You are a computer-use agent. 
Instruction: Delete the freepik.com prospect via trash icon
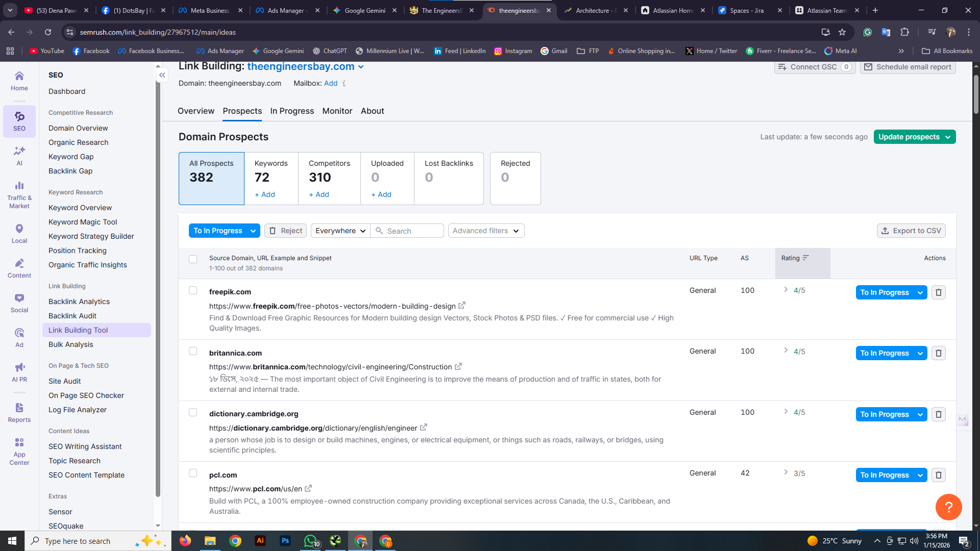coord(938,292)
